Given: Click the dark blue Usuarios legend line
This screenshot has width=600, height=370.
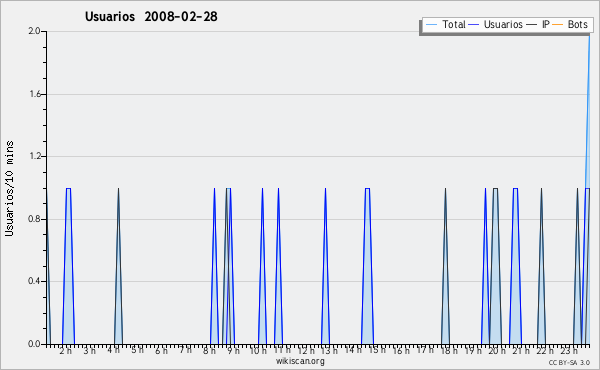Looking at the screenshot, I should [x=474, y=25].
